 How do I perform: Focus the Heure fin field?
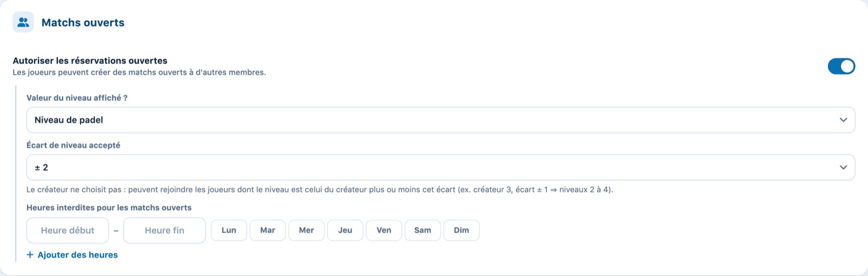point(164,230)
